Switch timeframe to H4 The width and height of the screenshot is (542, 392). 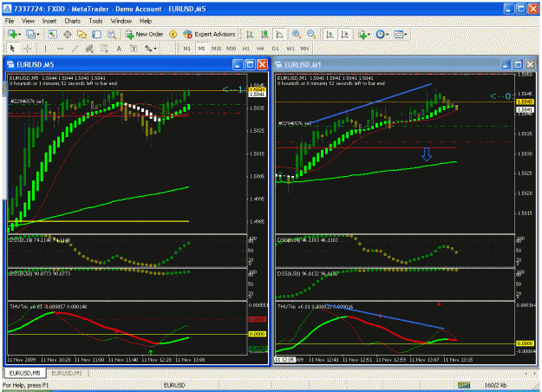[260, 49]
